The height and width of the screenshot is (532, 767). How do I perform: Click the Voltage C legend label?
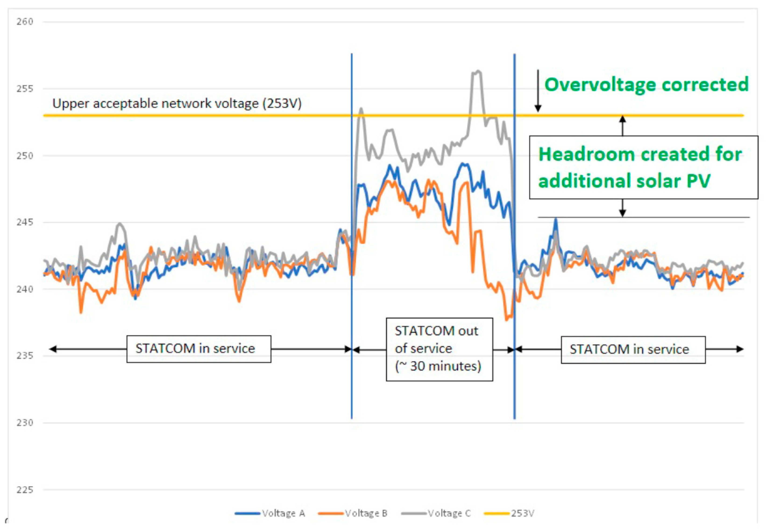[x=449, y=513]
